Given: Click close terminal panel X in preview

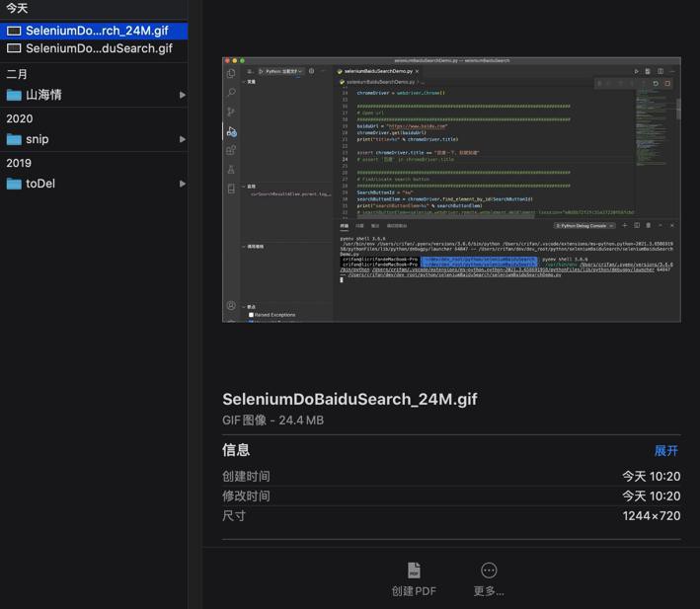Looking at the screenshot, I should tap(672, 226).
